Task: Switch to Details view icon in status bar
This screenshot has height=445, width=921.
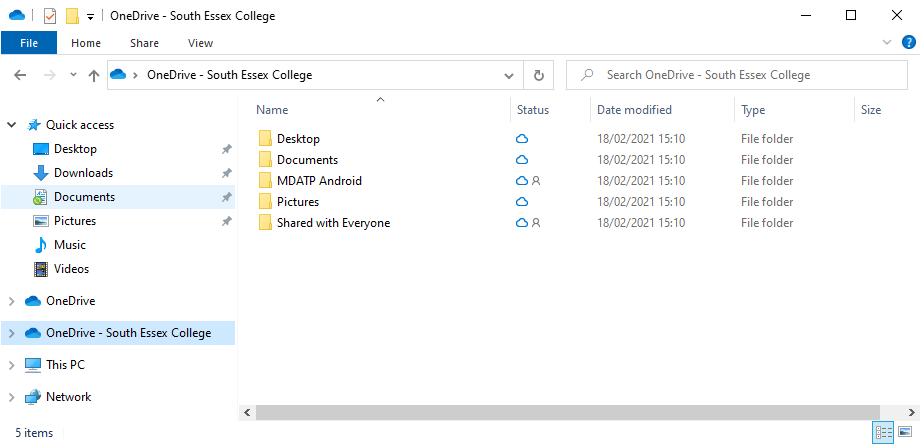Action: [x=883, y=433]
